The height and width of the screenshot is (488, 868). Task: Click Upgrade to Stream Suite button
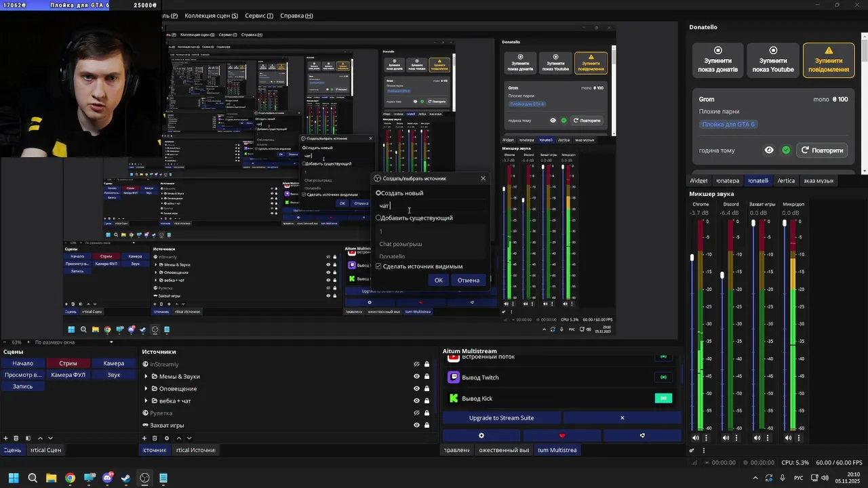501,418
